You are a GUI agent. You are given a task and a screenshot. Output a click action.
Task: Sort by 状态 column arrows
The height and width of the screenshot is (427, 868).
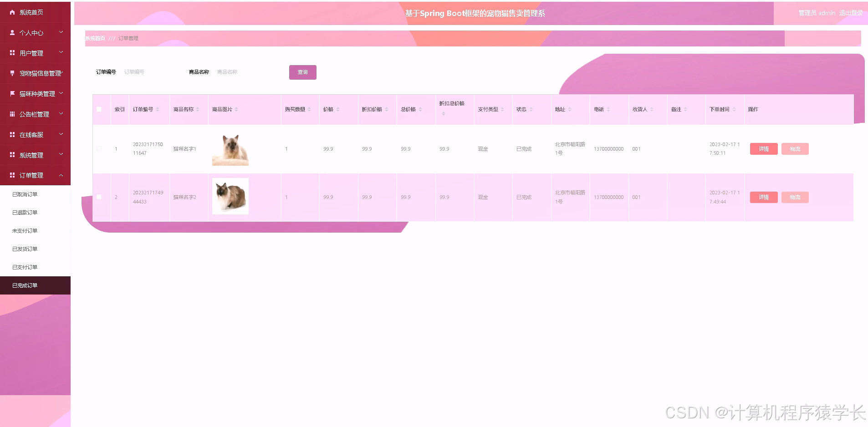coord(531,109)
